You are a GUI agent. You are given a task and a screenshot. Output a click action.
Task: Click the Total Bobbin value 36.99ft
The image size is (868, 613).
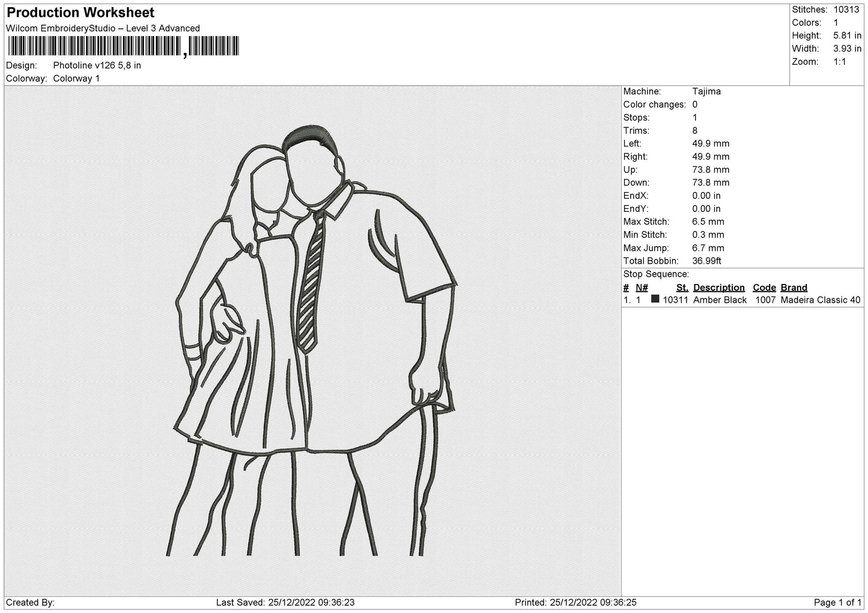[x=706, y=261]
